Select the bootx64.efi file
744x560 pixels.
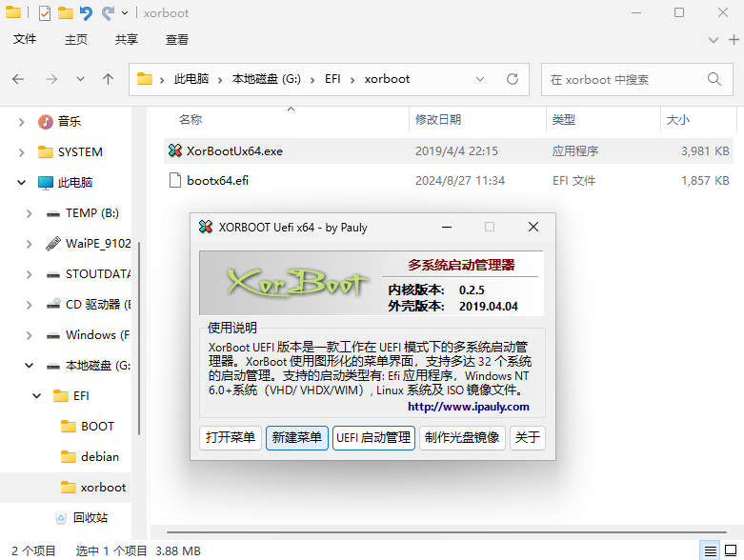[449, 180]
